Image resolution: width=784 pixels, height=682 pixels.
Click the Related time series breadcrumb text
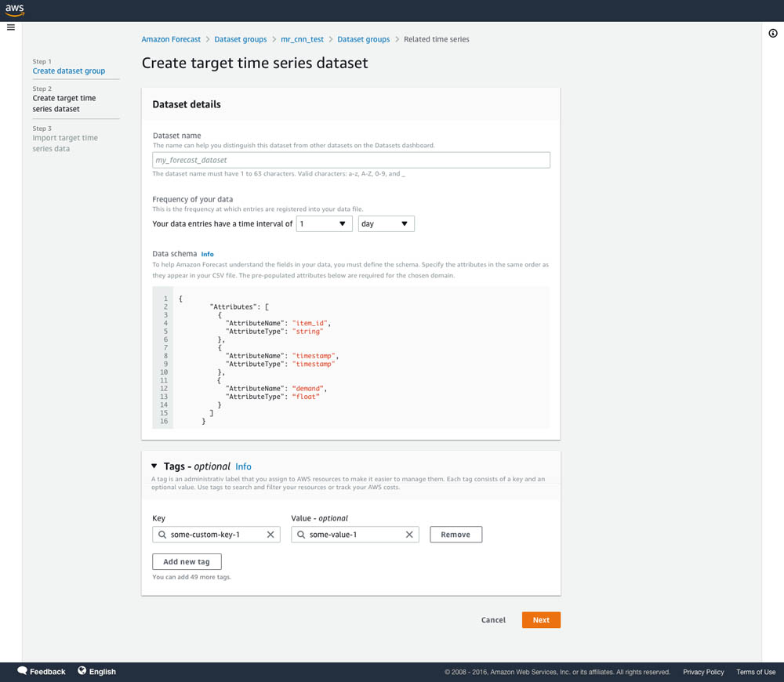437,39
